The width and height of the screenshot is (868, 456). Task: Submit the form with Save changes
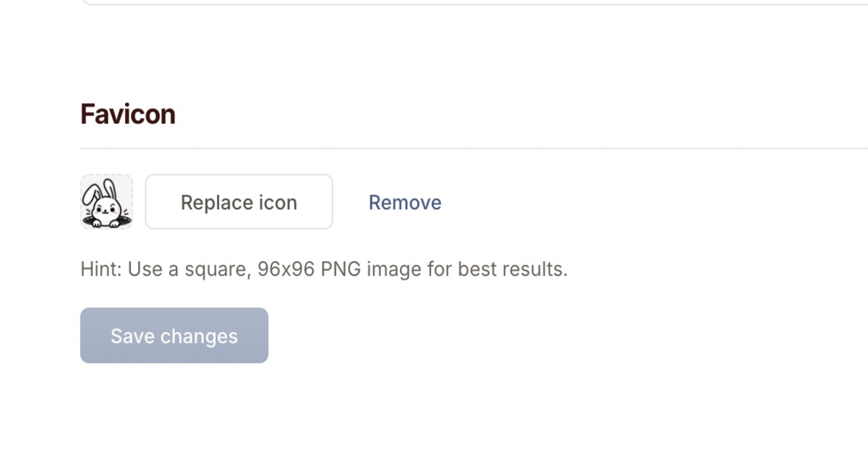point(174,336)
